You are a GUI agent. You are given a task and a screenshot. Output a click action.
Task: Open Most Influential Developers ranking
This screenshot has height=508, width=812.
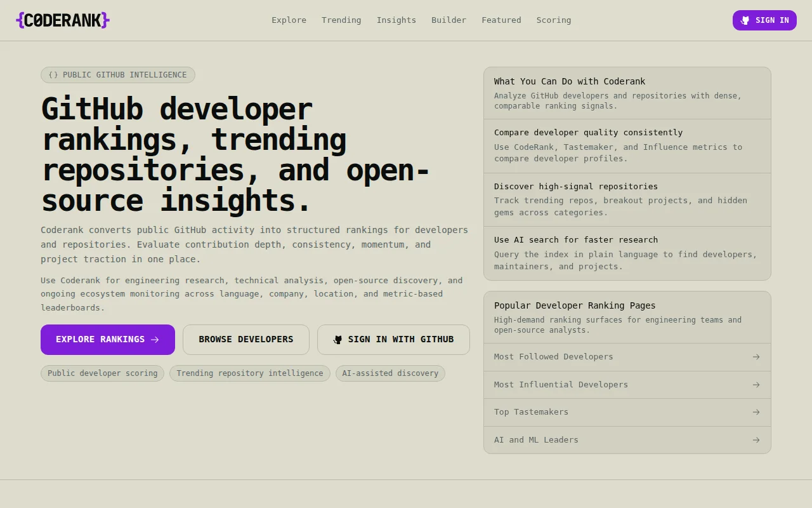coord(627,385)
